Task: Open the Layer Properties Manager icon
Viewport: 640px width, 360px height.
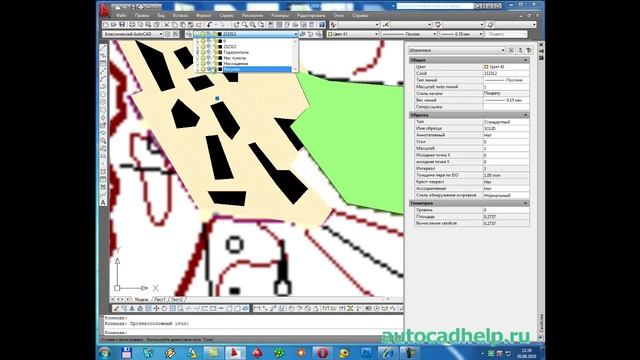Action: (x=189, y=34)
